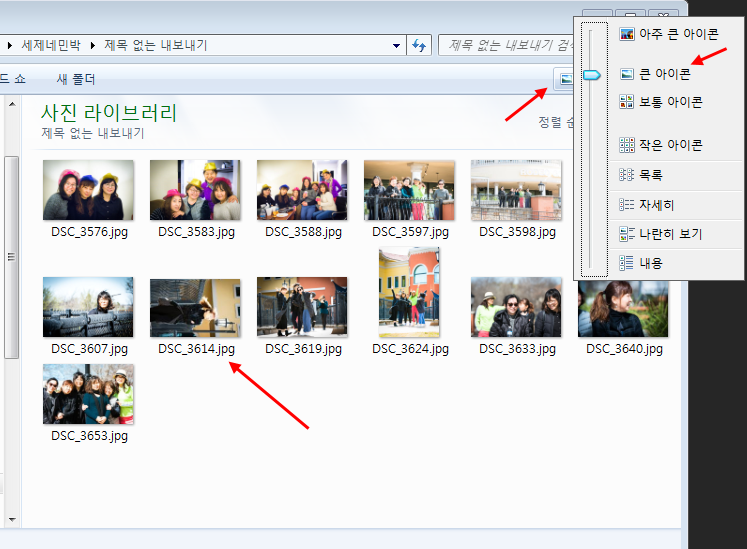Choose 나란히 보기 tiles view
Image resolution: width=747 pixels, height=549 pixels.
point(669,234)
